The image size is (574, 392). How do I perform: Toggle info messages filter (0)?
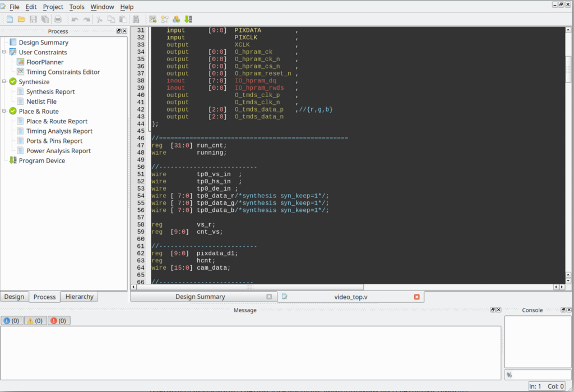12,321
